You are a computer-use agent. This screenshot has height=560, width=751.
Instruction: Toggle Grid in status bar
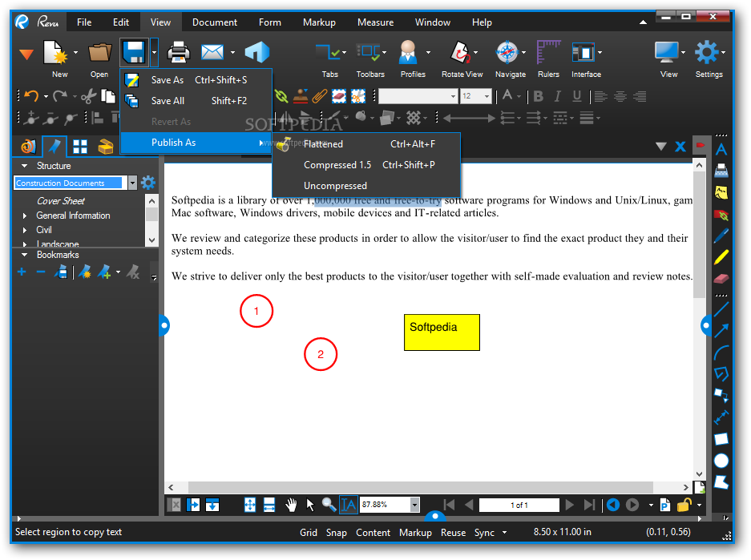click(x=309, y=533)
